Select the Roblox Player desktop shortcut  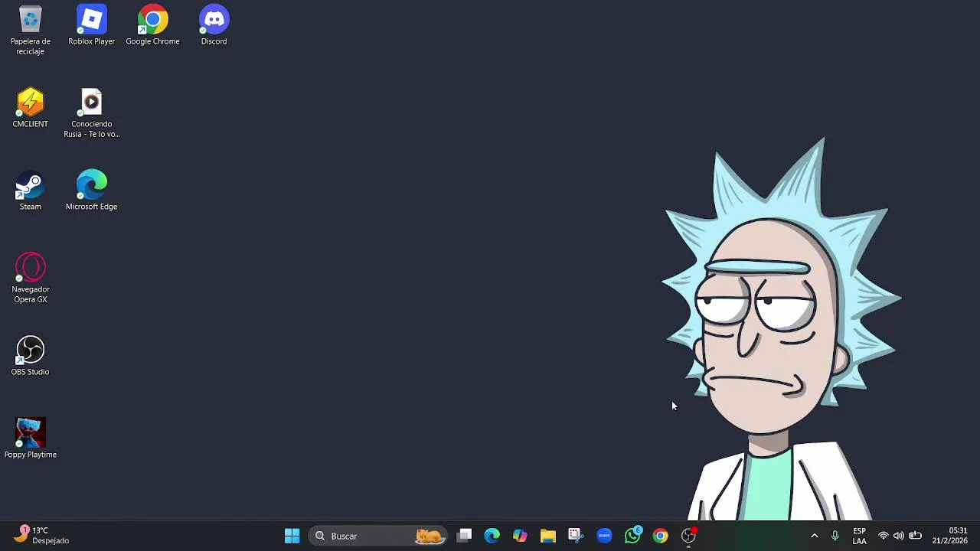coord(92,26)
